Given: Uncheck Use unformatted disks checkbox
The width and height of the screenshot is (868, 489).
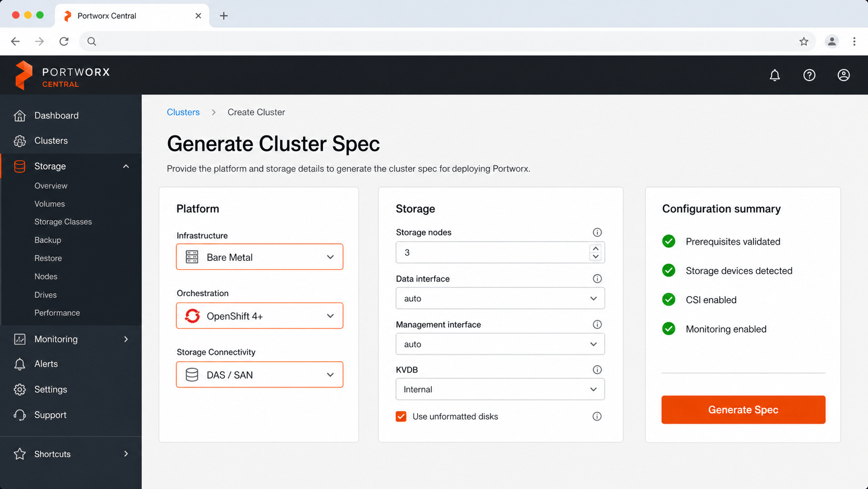Looking at the screenshot, I should coord(401,416).
